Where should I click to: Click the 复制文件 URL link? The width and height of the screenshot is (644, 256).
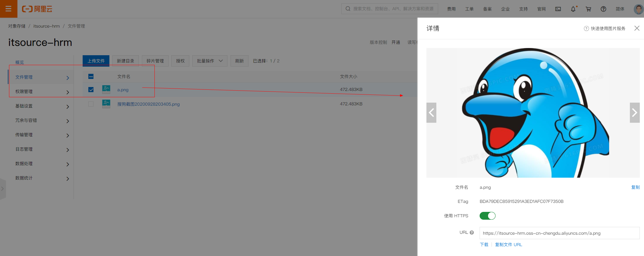(508, 245)
